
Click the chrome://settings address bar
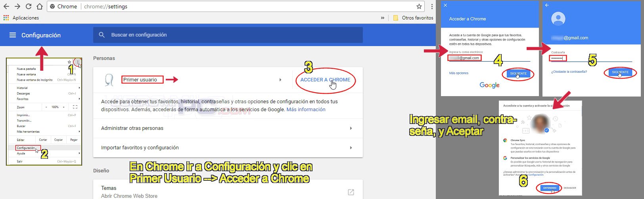point(236,6)
